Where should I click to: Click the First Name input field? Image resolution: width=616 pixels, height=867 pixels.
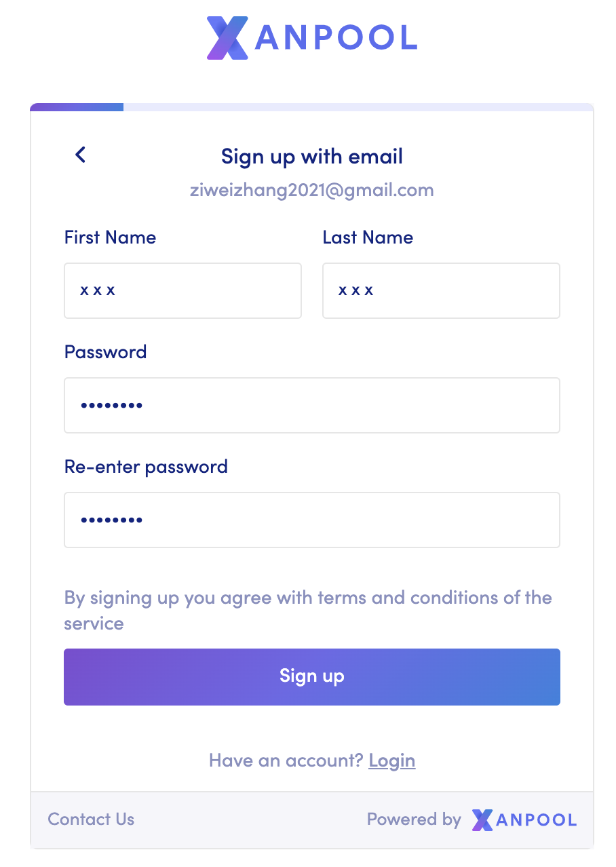coord(182,291)
